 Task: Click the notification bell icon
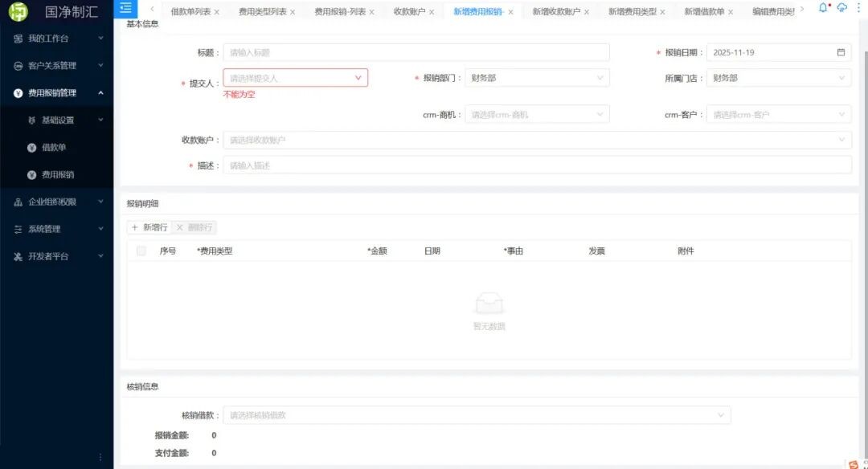point(822,8)
